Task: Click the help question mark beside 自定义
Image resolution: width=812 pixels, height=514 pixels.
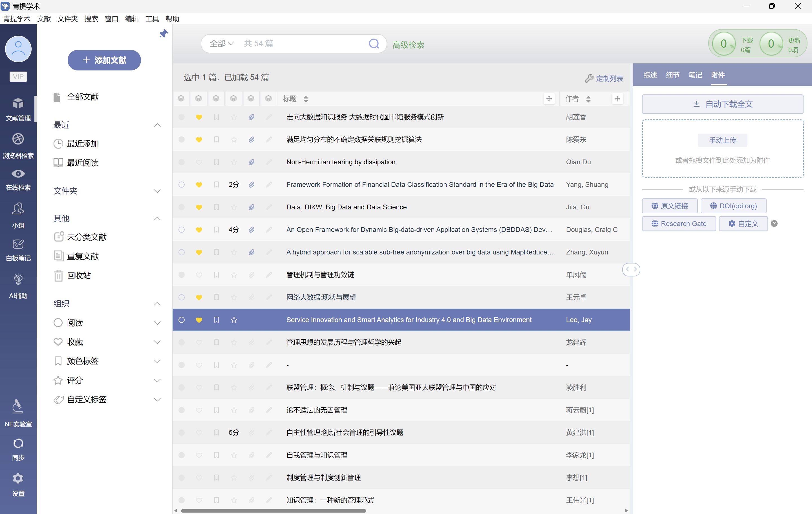Action: pyautogui.click(x=774, y=223)
